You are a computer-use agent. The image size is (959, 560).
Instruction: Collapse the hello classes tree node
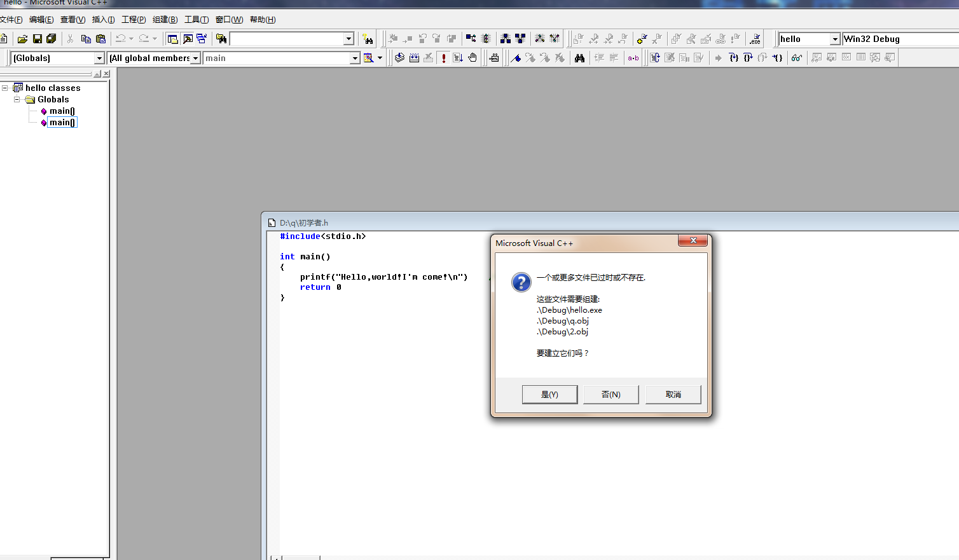click(5, 88)
